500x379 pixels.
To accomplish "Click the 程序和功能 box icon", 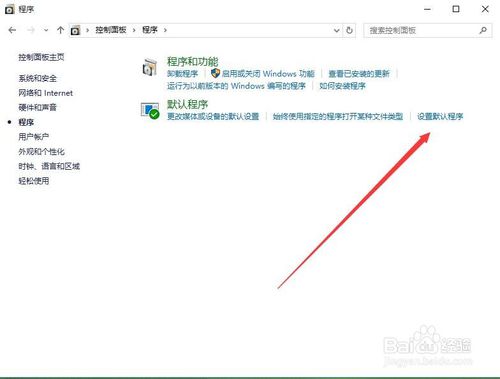I will click(150, 67).
